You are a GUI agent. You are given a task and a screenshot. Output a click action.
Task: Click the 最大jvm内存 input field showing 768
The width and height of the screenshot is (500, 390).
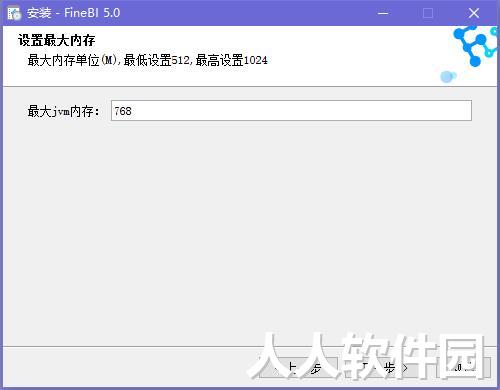291,110
